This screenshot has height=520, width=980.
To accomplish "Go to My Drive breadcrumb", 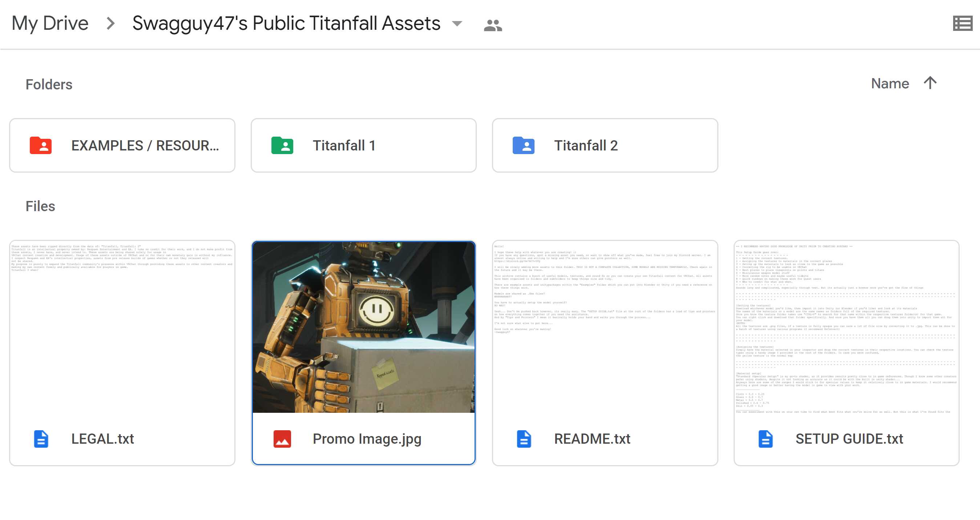I will click(50, 24).
